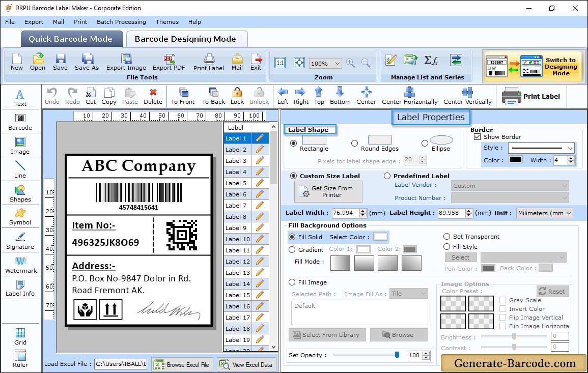Click the Set Opacity slider handle
This screenshot has height=373, width=588.
tap(397, 355)
